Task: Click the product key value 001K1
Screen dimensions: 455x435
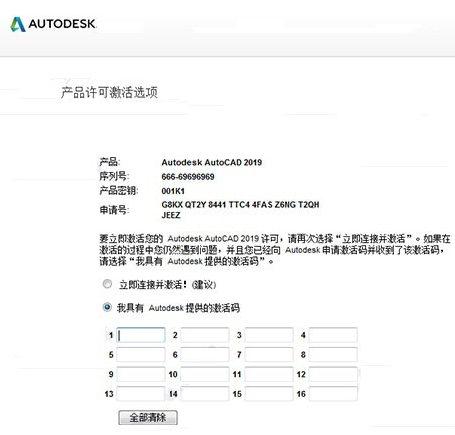Action: (x=173, y=191)
